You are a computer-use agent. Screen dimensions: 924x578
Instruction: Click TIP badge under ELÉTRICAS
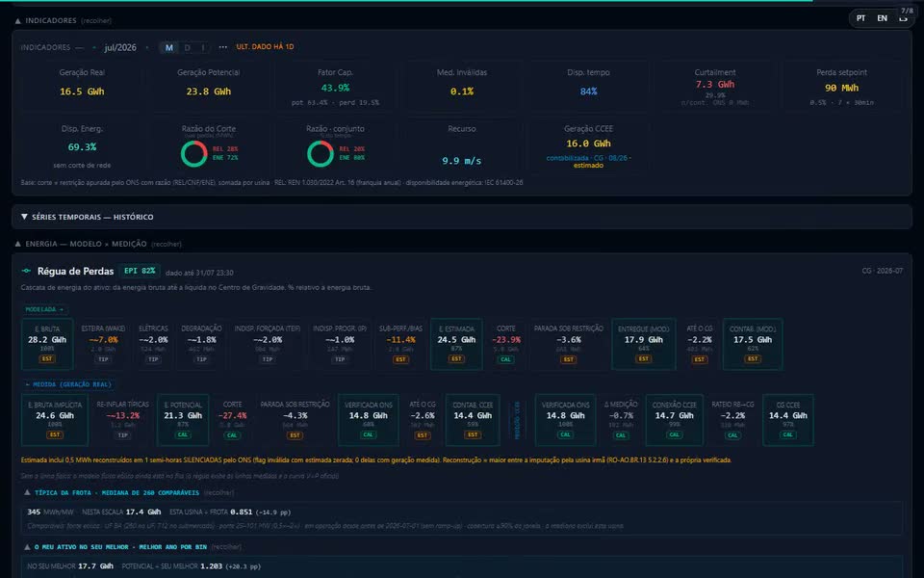153,358
